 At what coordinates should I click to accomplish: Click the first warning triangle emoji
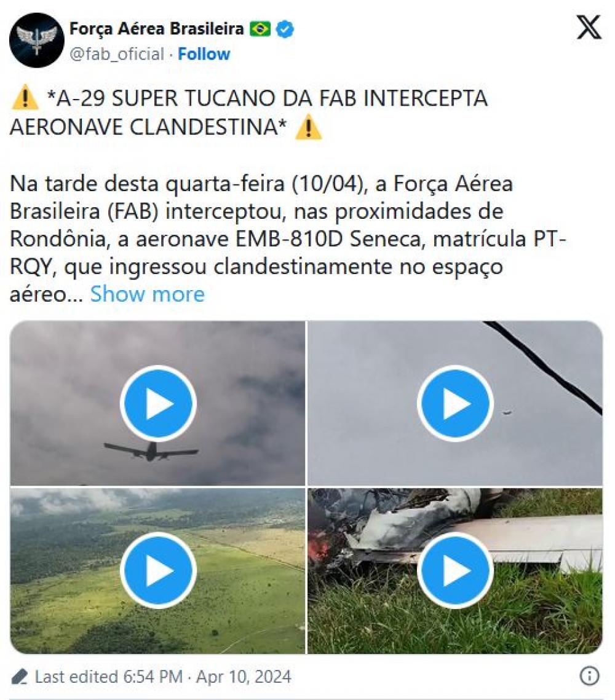coord(25,97)
